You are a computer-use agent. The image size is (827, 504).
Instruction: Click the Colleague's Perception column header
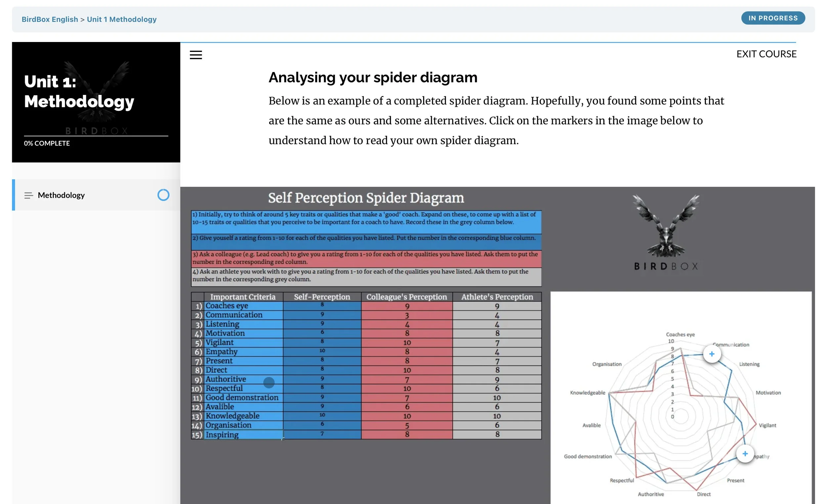(x=407, y=297)
